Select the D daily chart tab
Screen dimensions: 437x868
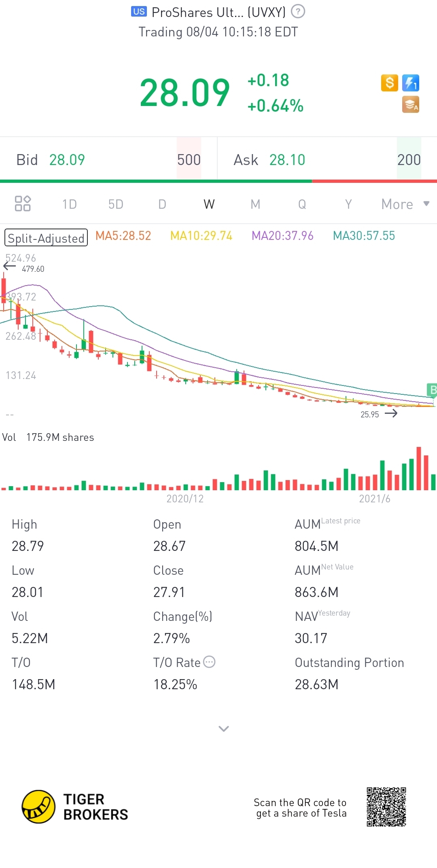162,204
